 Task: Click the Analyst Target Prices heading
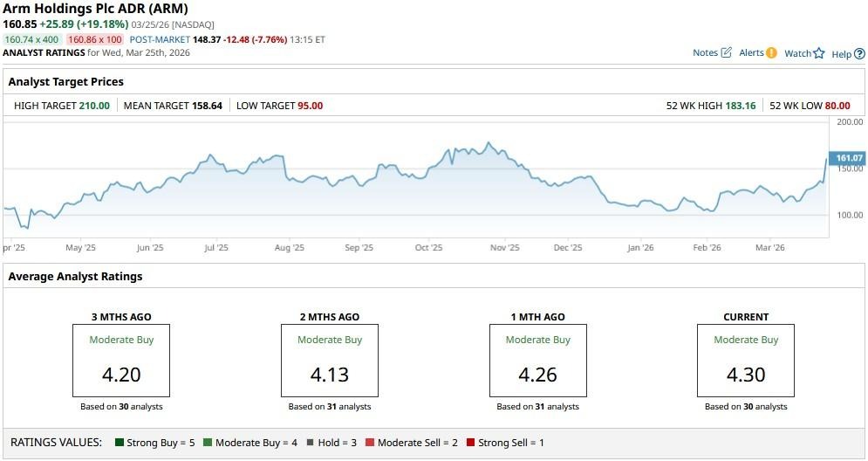pyautogui.click(x=66, y=81)
